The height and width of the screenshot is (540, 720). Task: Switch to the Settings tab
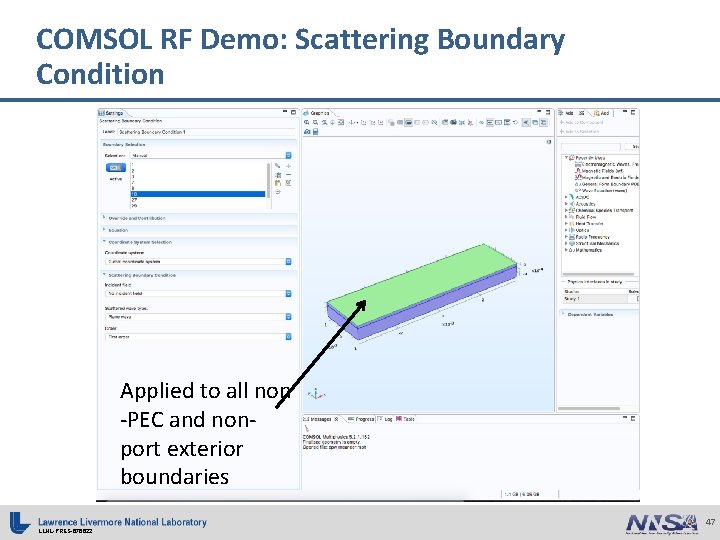[111, 113]
